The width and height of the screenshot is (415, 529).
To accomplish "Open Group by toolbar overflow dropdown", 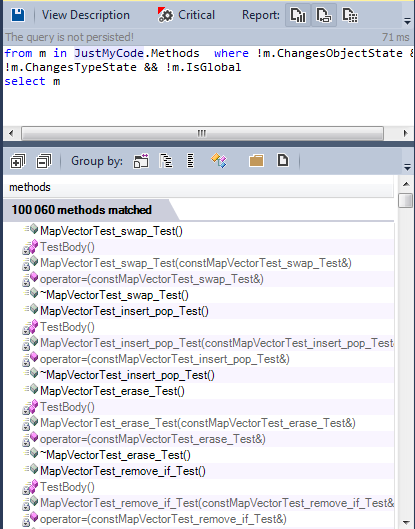I will (407, 167).
